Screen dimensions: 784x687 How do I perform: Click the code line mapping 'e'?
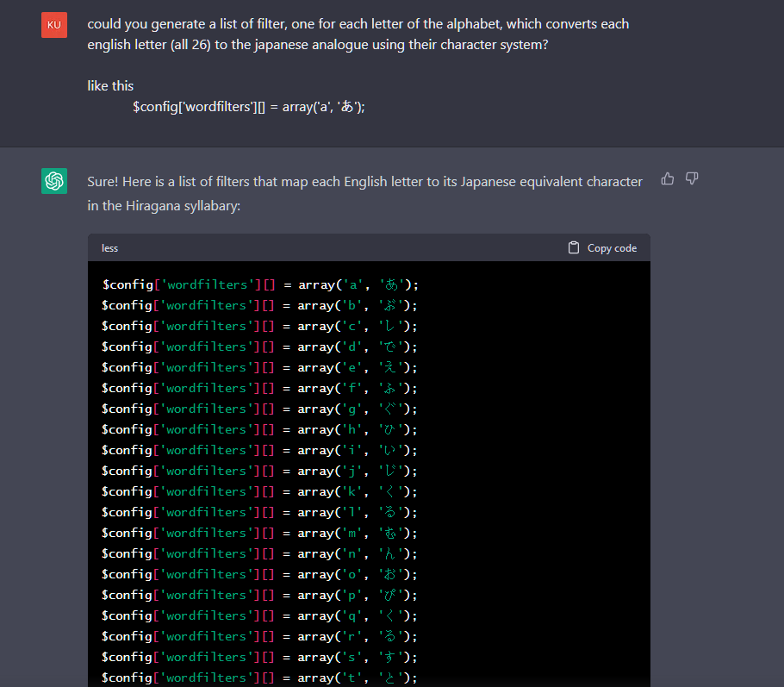click(x=259, y=367)
